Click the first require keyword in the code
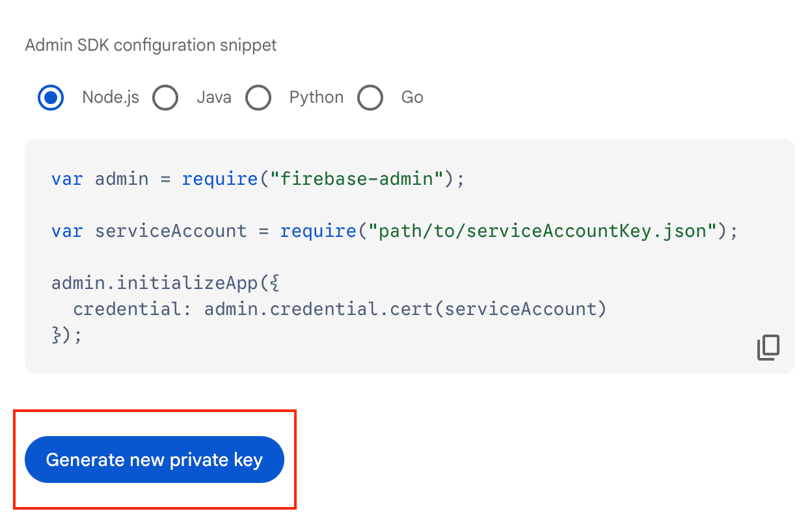The width and height of the screenshot is (812, 522). pyautogui.click(x=220, y=178)
